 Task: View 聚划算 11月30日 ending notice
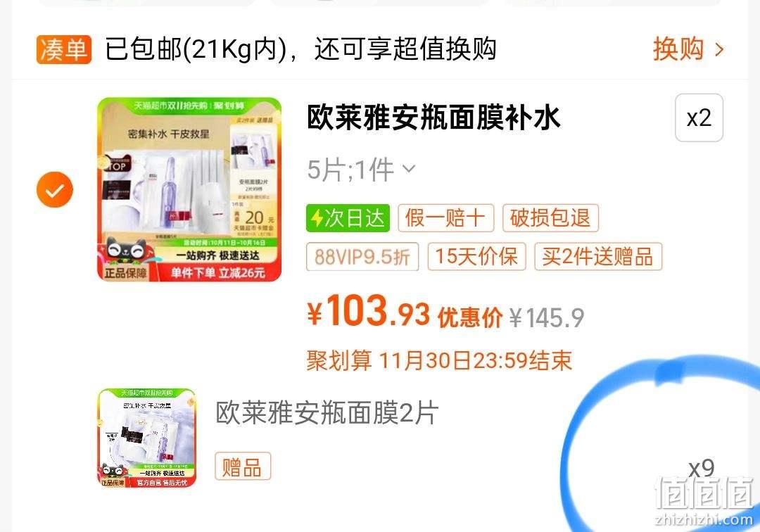click(439, 360)
